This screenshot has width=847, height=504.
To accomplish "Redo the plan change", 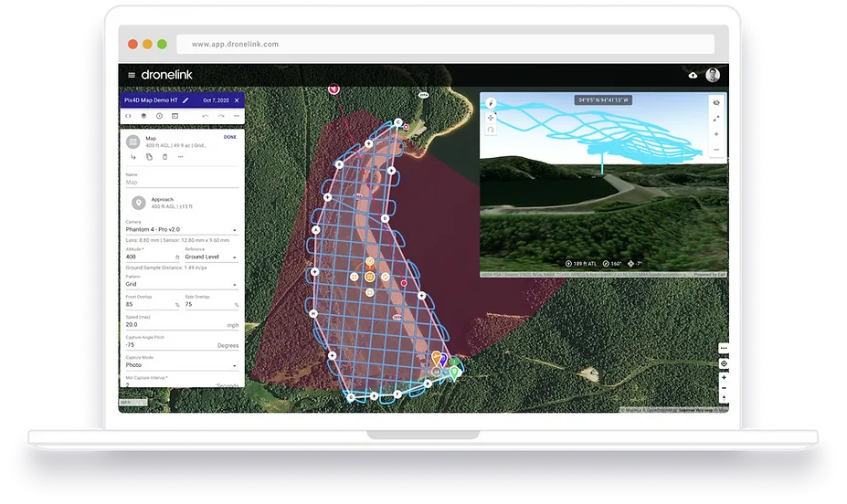I will click(x=221, y=116).
